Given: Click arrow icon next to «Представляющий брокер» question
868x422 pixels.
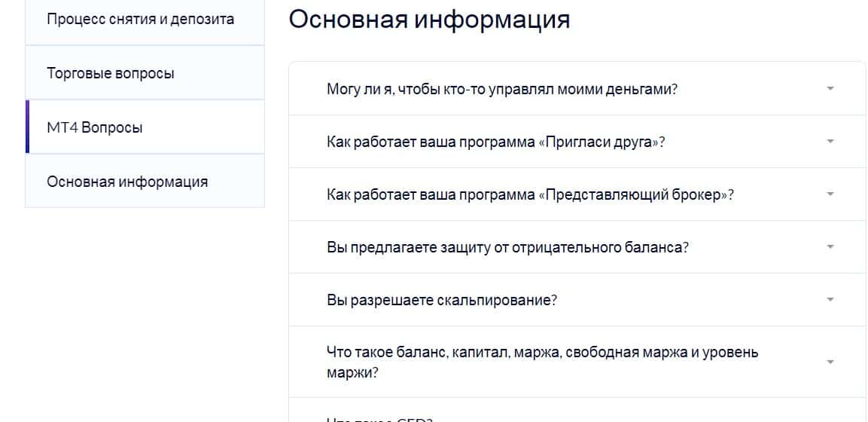Looking at the screenshot, I should tap(830, 194).
